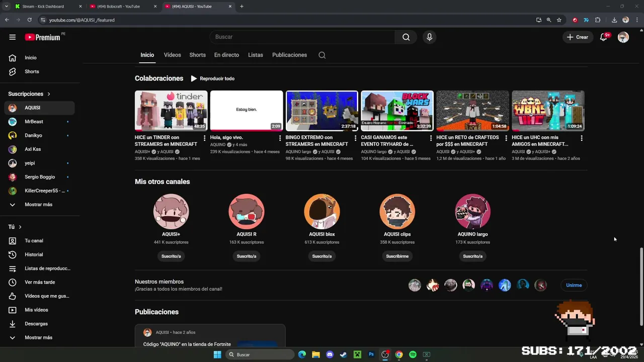Click the Windows taskbar Buscar box
644x362 pixels.
coord(259,354)
